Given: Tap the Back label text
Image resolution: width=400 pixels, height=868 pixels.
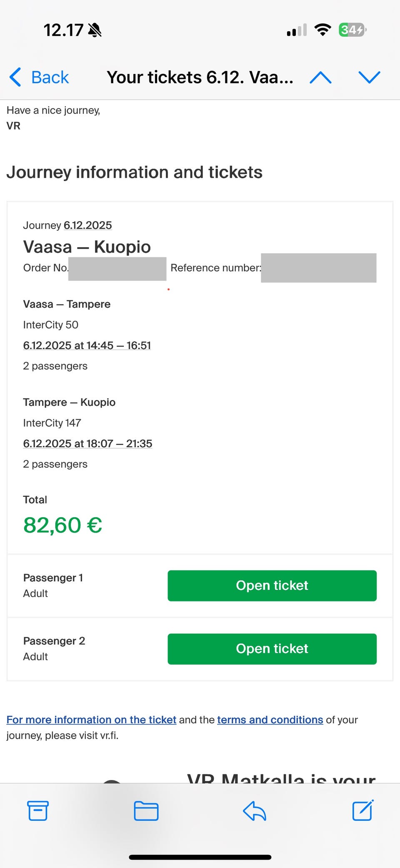Looking at the screenshot, I should [50, 77].
